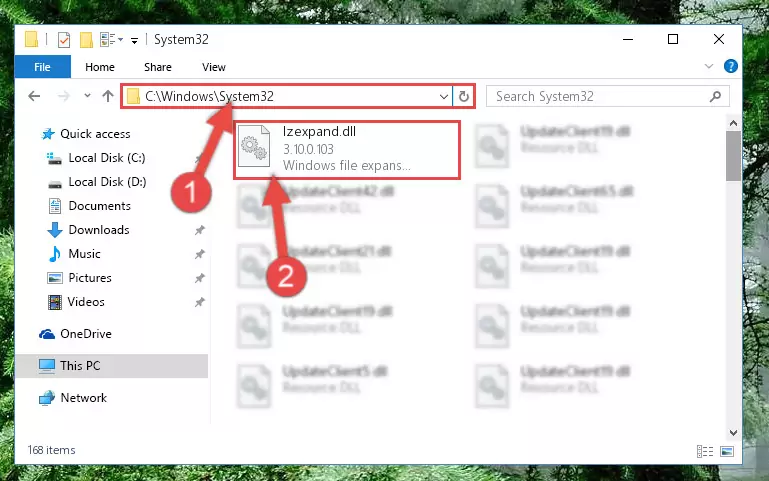Open the Customize Quick Access Toolbar dropdown arrow
The width and height of the screenshot is (769, 481).
click(x=134, y=40)
